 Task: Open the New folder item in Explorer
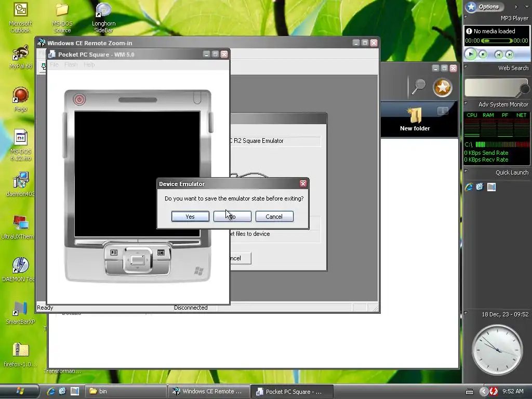pyautogui.click(x=415, y=119)
